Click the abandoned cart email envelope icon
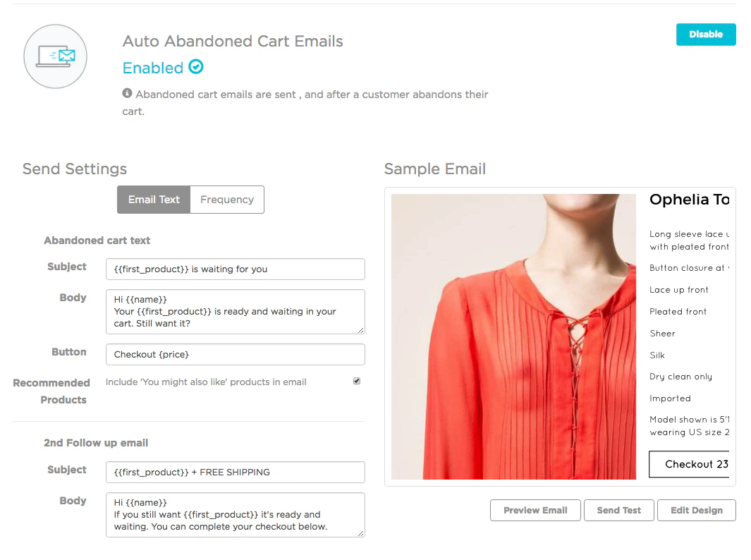 [55, 56]
